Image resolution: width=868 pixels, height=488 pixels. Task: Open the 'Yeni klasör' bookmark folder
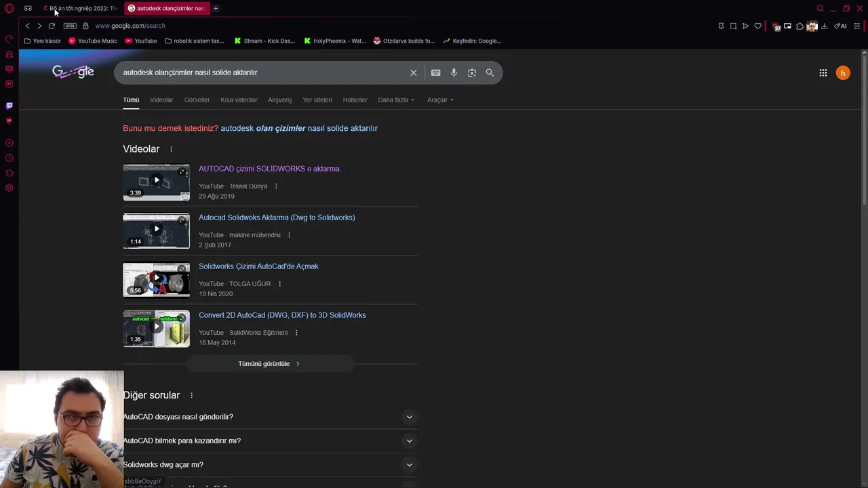click(42, 41)
